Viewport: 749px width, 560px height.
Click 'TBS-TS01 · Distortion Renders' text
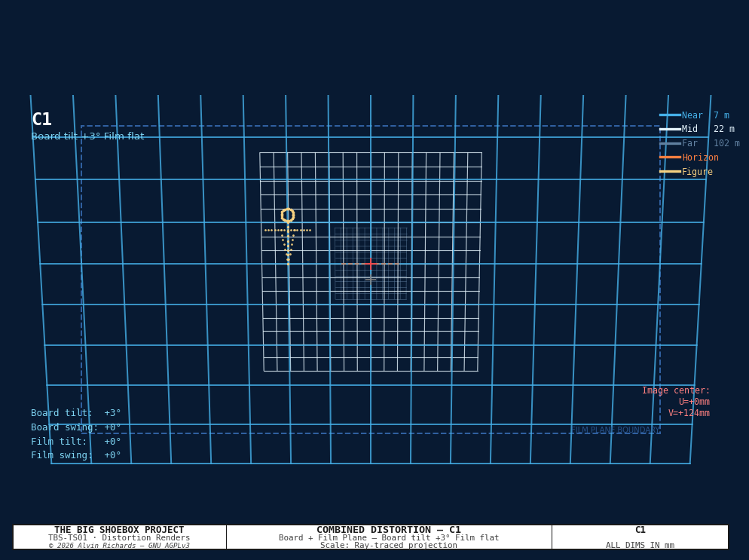pos(119,537)
